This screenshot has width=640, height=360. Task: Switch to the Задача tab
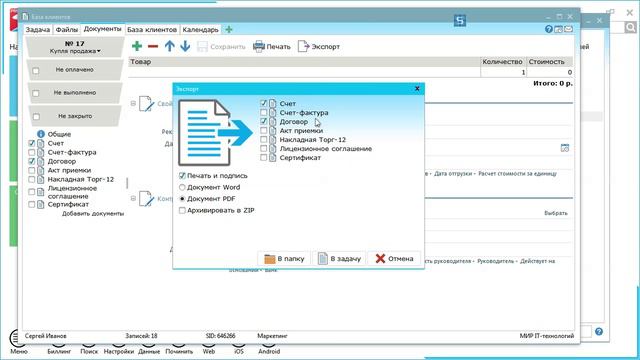tap(38, 30)
